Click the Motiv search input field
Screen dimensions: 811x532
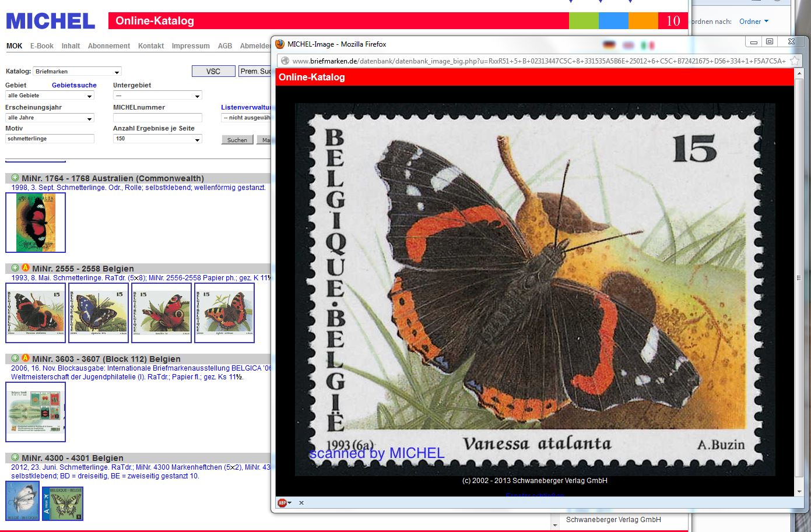[50, 139]
